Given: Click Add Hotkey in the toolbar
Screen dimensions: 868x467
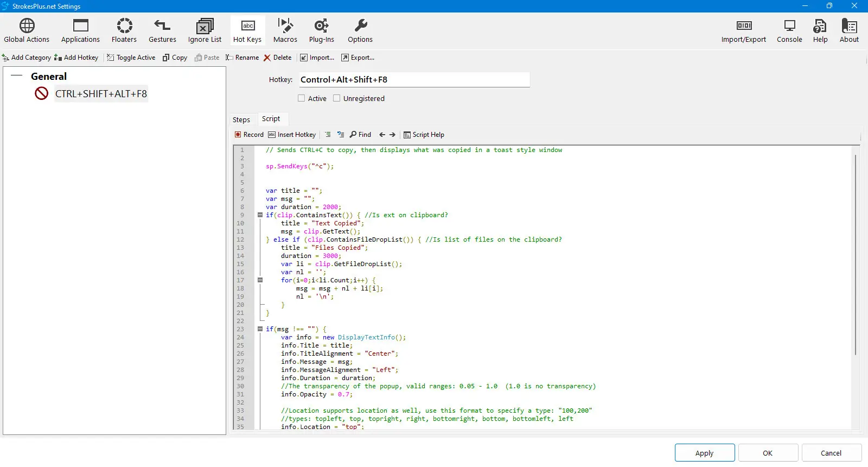Looking at the screenshot, I should (76, 58).
